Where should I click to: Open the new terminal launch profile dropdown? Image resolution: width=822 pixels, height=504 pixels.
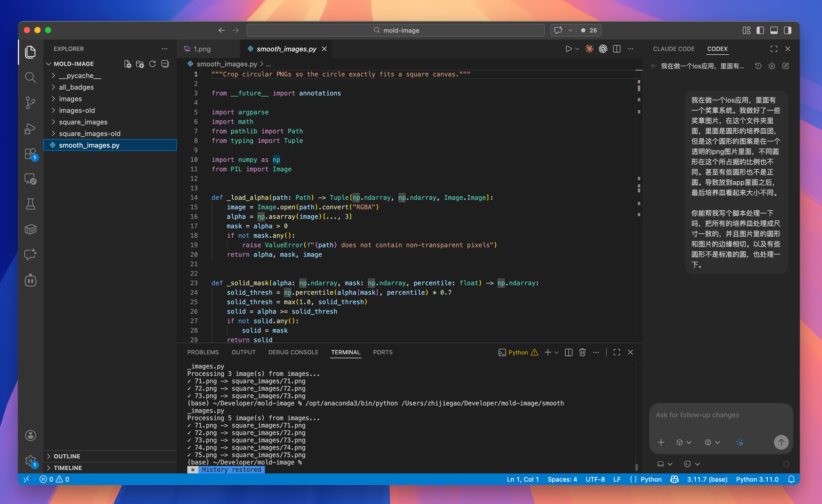coord(557,352)
